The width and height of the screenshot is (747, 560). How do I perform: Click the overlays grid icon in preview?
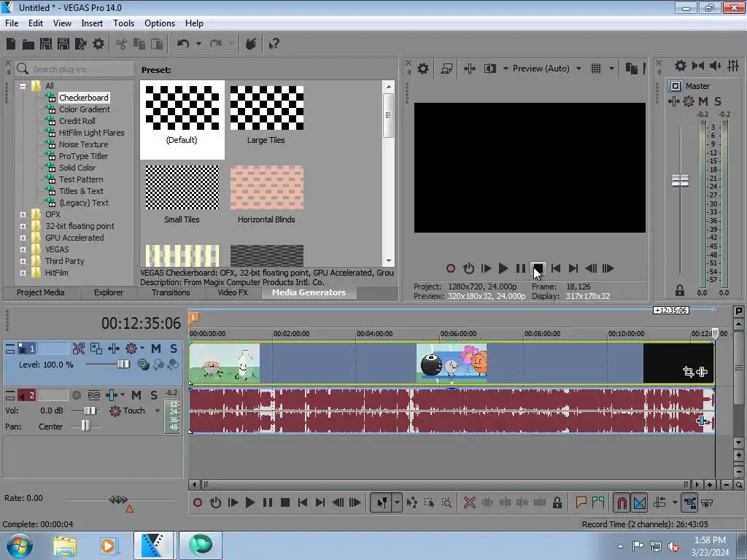(595, 69)
